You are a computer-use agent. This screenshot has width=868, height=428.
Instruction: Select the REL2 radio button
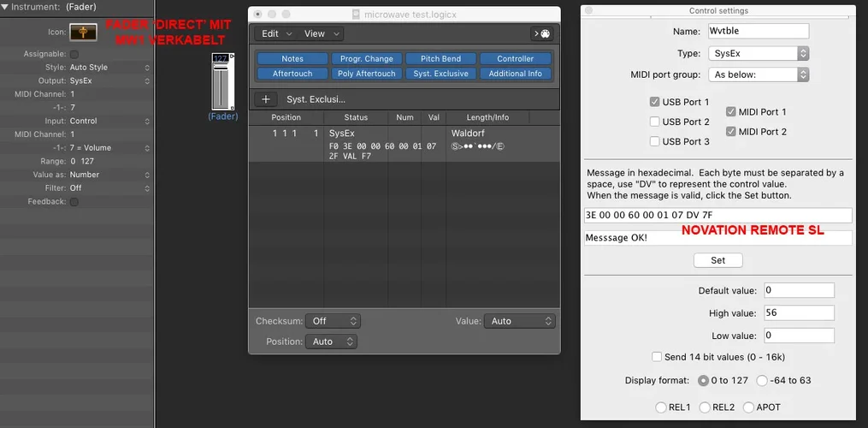coord(705,407)
